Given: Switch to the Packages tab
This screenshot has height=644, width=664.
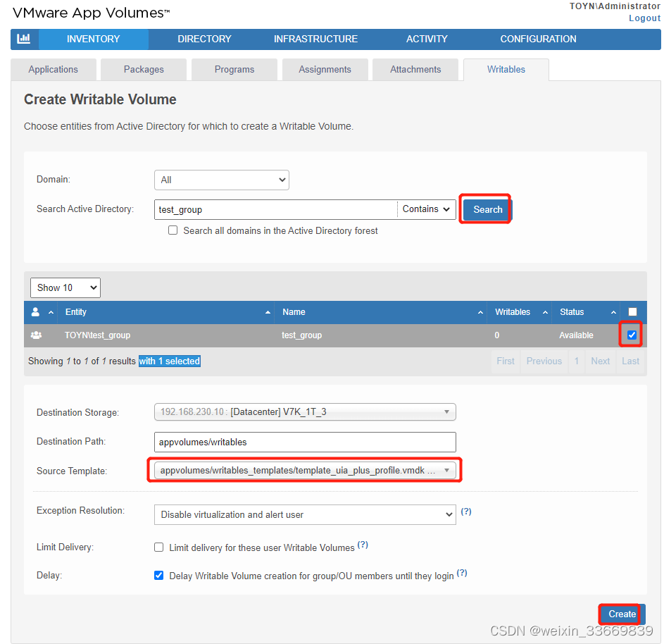Looking at the screenshot, I should point(144,70).
